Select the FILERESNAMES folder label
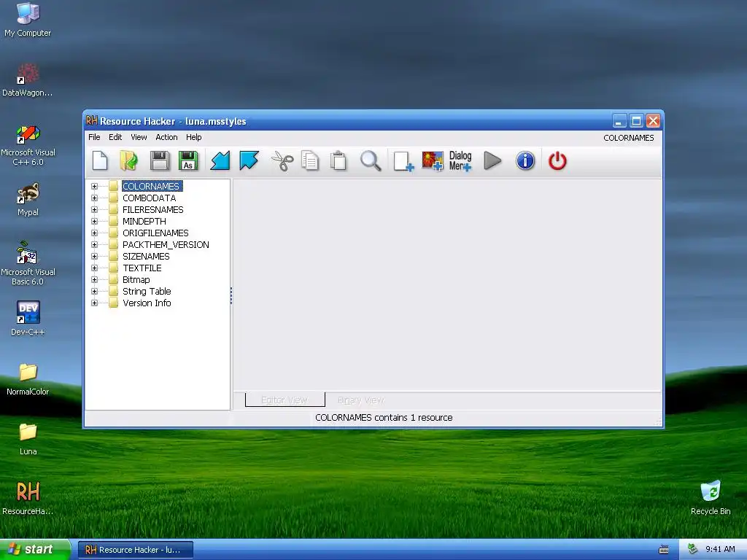Viewport: 747px width, 560px height. click(153, 209)
